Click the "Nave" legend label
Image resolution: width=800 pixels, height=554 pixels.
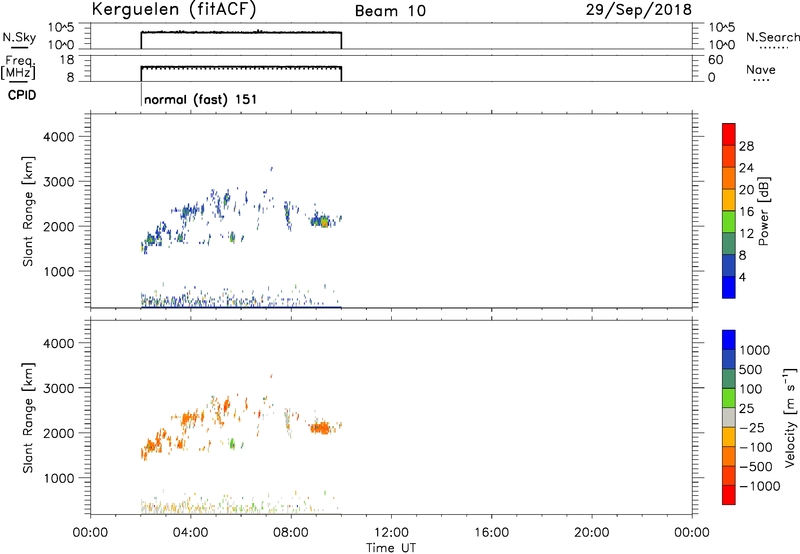(x=761, y=70)
